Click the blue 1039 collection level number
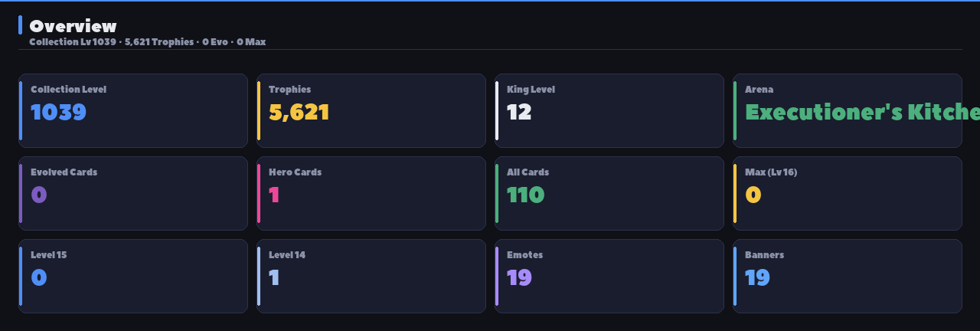980x331 pixels. pos(59,112)
